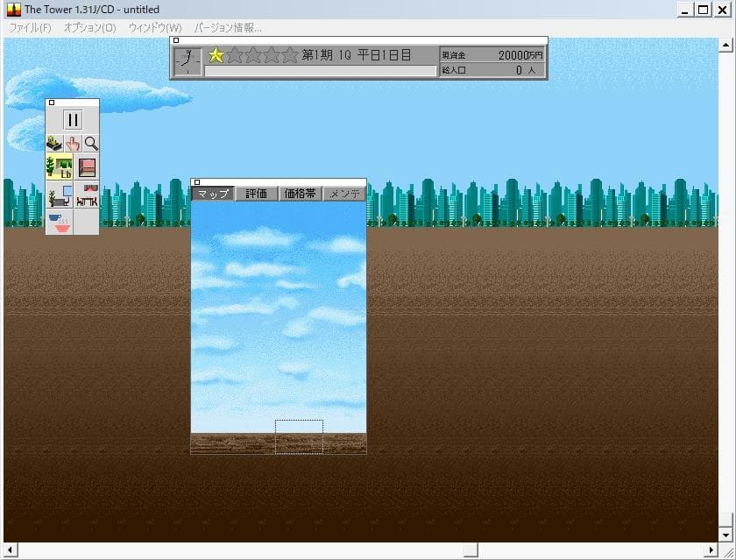The width and height of the screenshot is (736, 560).
Task: Click the Tower app icon in the title bar
Action: pyautogui.click(x=14, y=10)
